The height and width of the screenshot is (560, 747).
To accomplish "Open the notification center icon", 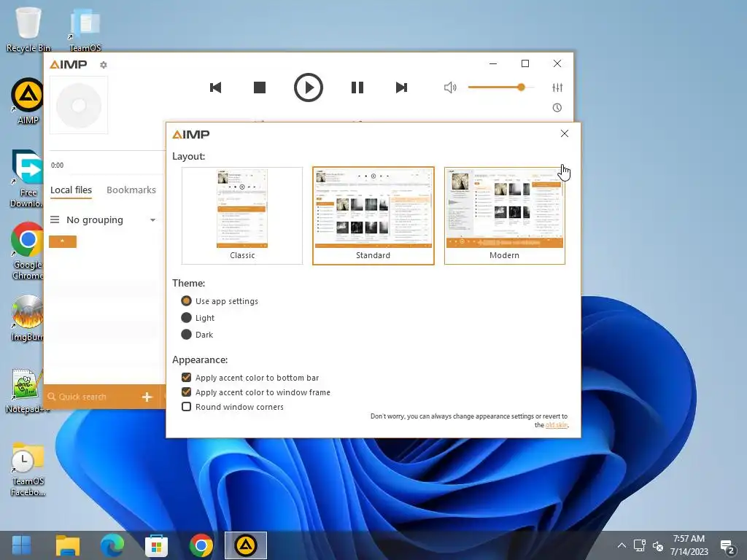I will [x=727, y=547].
